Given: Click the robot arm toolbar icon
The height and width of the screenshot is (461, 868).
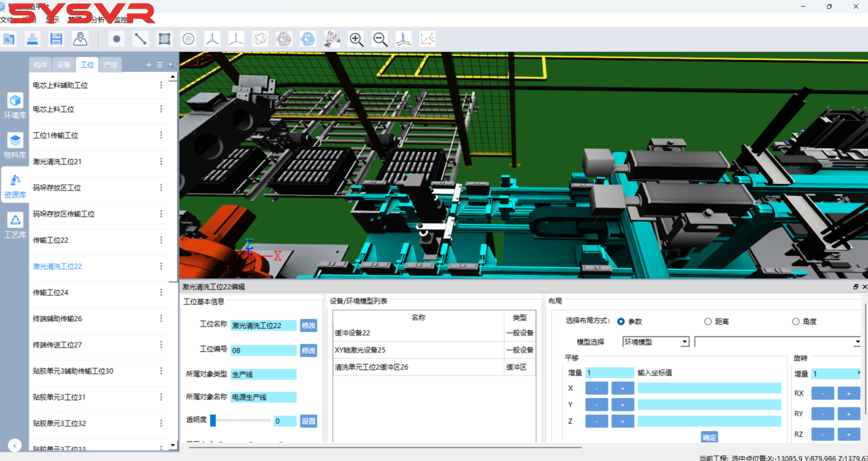Looking at the screenshot, I should coord(332,39).
